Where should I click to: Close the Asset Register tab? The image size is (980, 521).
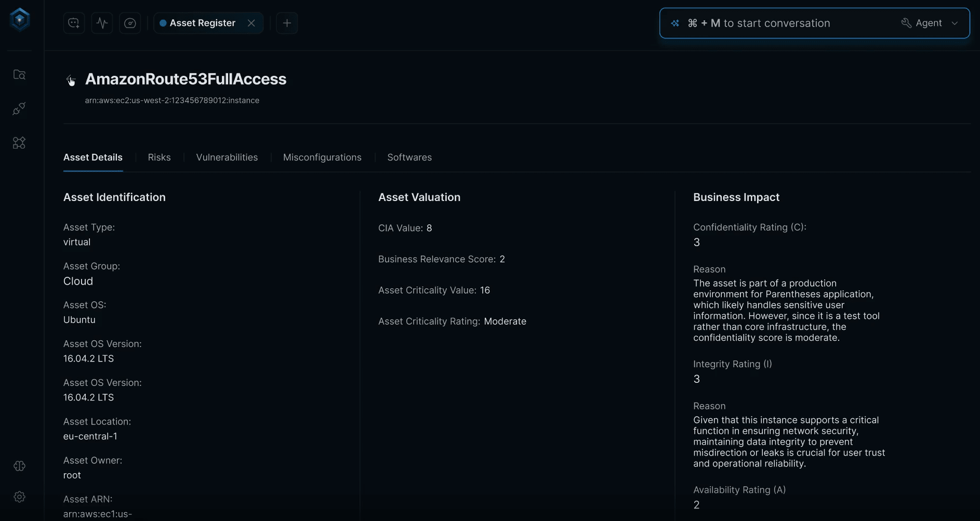point(251,23)
